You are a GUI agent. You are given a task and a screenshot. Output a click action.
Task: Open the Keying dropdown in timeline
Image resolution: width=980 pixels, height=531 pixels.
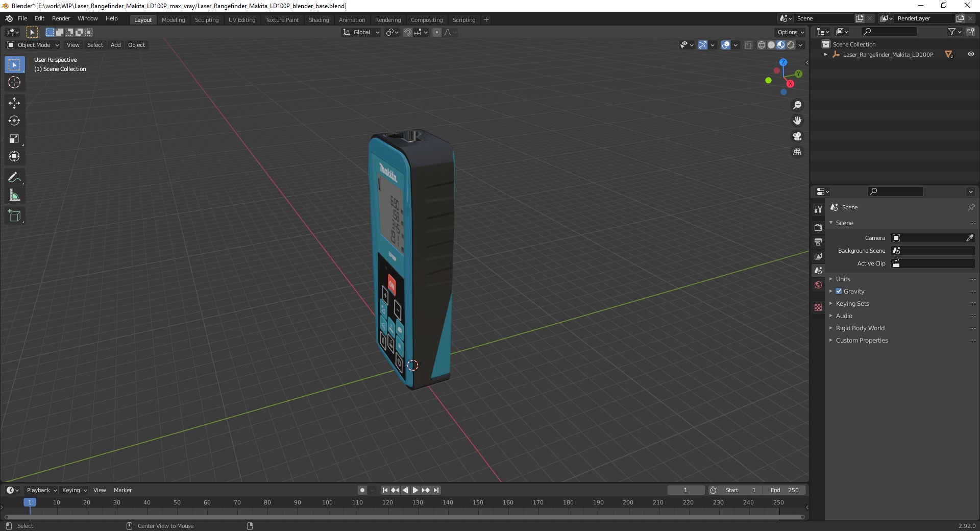[74, 490]
